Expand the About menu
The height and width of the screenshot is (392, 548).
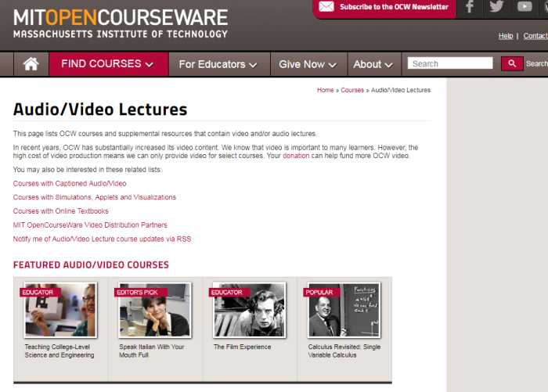(374, 64)
